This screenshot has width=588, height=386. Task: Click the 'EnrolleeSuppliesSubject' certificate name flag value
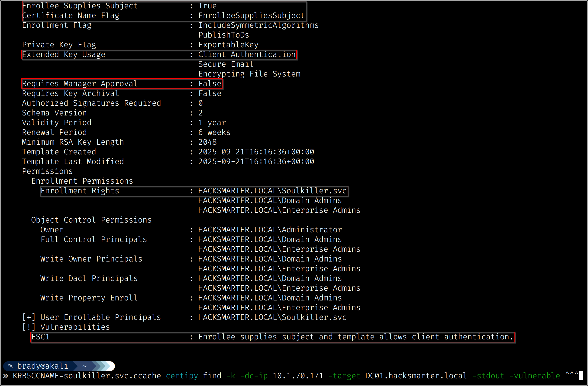[252, 16]
